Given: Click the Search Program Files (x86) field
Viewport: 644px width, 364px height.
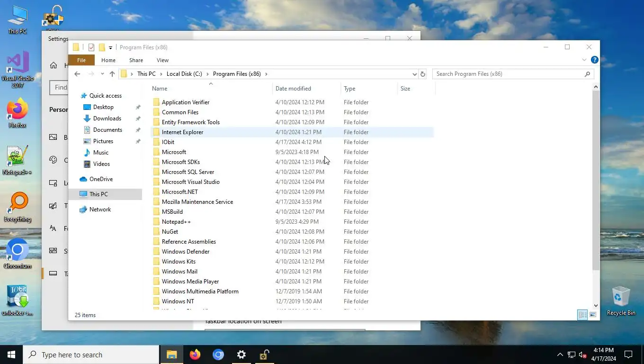Looking at the screenshot, I should (x=513, y=74).
